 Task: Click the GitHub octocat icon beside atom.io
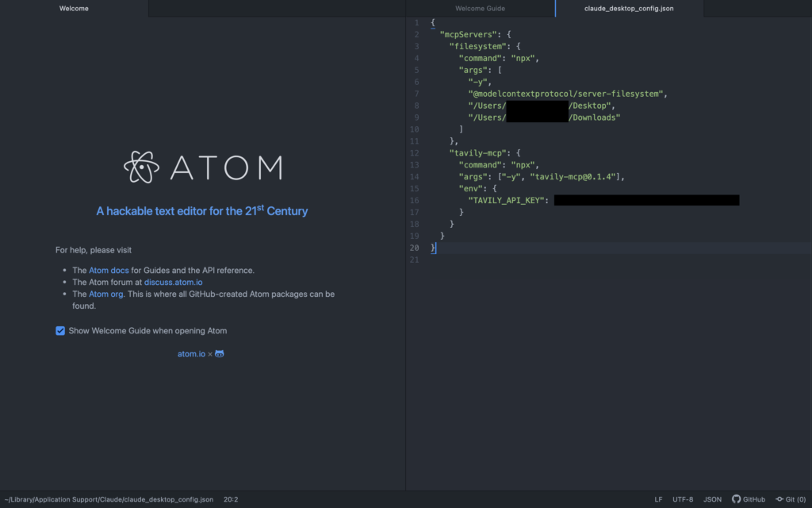220,354
